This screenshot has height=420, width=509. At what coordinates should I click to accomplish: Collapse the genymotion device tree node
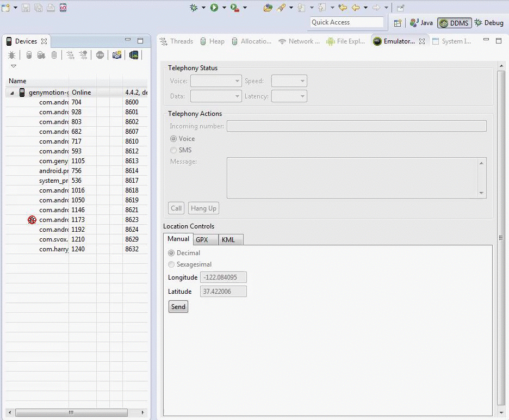pos(12,93)
